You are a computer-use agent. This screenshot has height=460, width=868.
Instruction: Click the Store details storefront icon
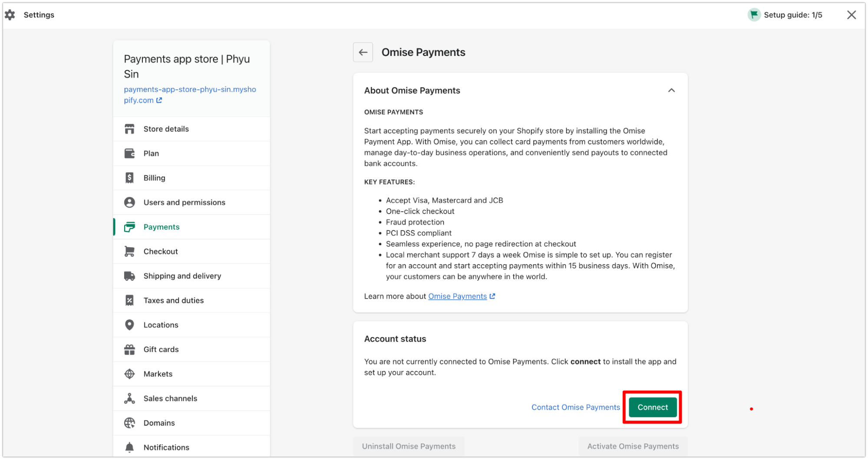point(129,129)
